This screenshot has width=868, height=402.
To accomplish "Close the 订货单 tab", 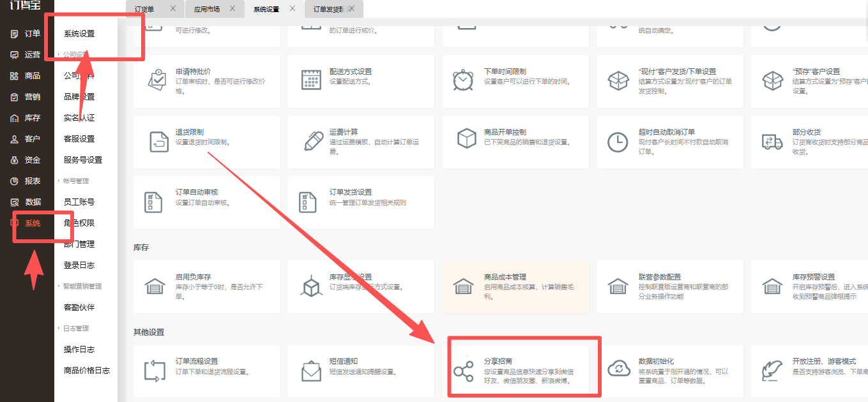I will [172, 9].
